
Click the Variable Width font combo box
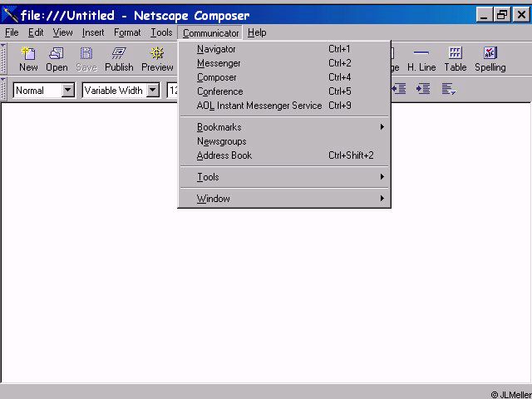coord(121,91)
